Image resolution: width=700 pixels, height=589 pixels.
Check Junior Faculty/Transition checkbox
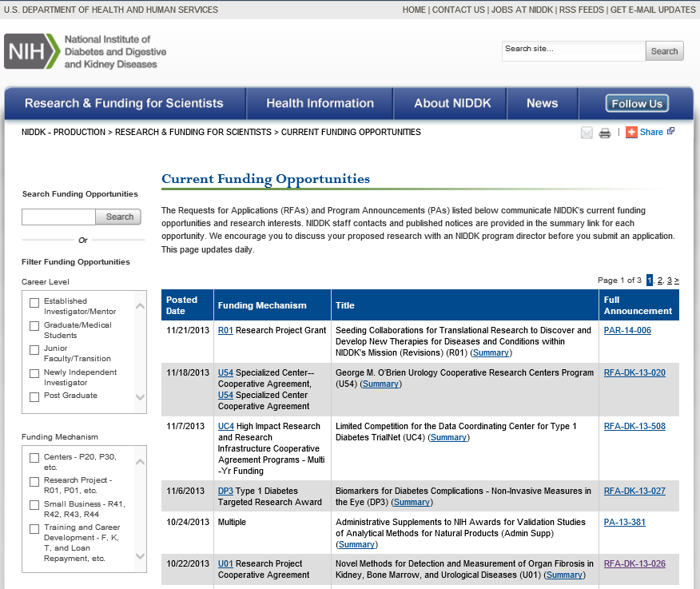point(34,350)
